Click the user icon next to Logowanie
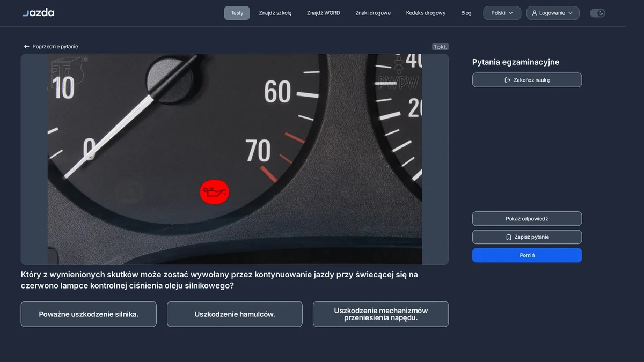 [x=535, y=13]
